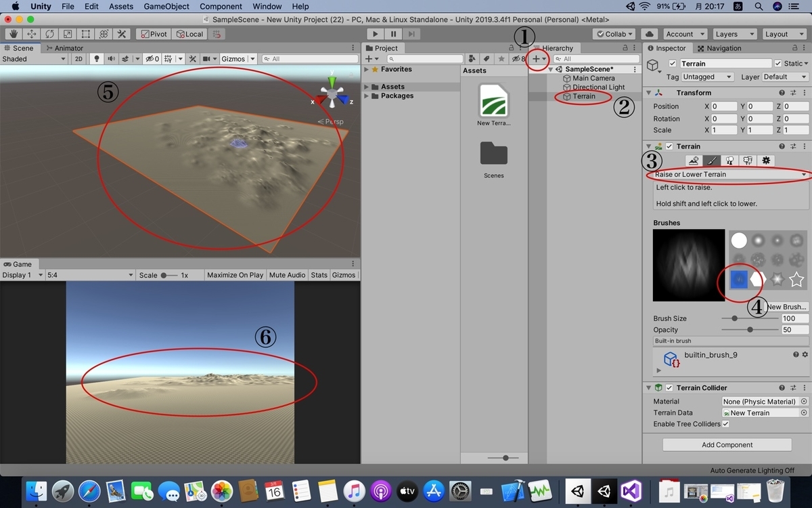Select the Rotate tool

pyautogui.click(x=49, y=34)
